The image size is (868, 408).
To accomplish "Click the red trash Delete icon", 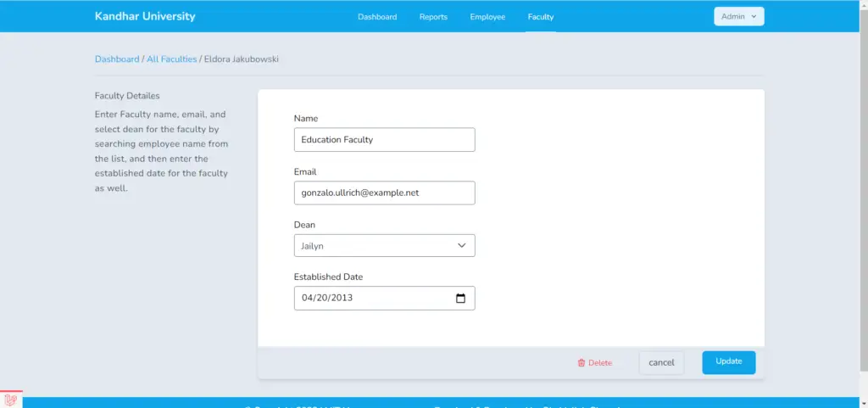I will click(x=581, y=363).
